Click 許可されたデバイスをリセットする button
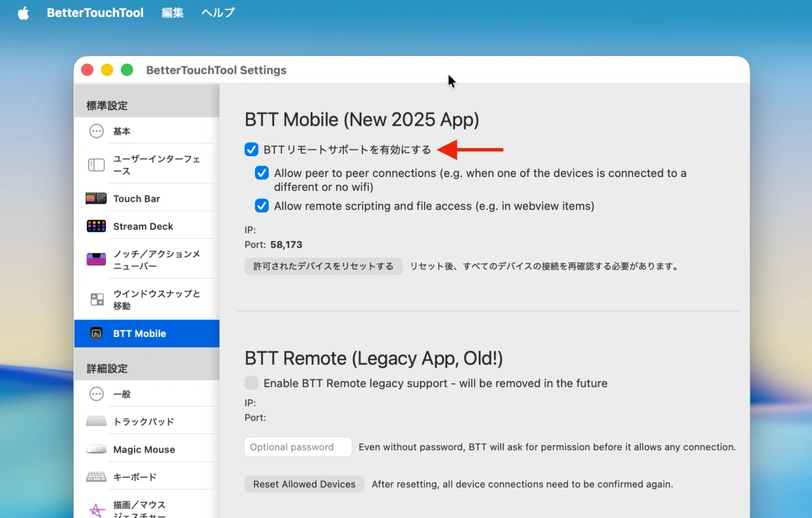The height and width of the screenshot is (518, 812). click(x=324, y=266)
